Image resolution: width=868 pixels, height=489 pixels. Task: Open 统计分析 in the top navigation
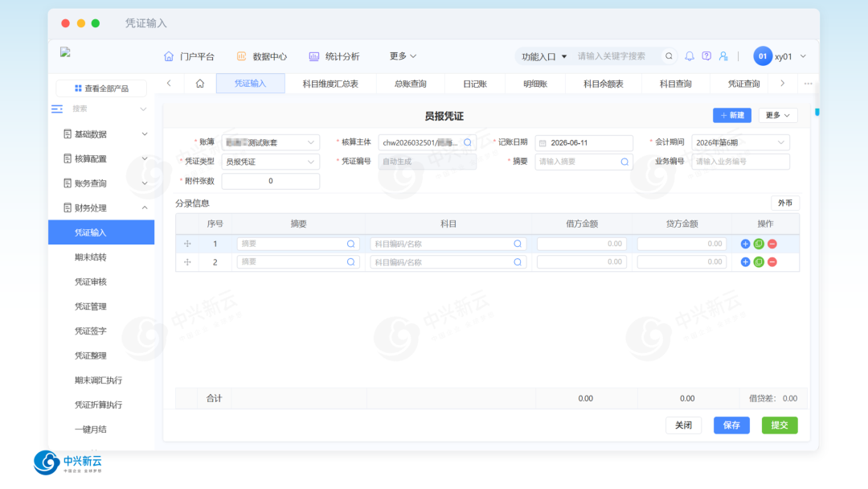point(334,56)
